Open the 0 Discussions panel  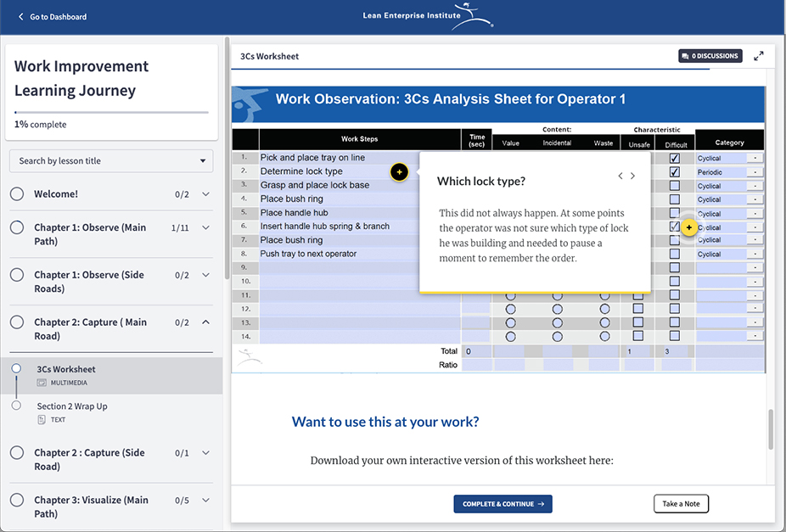(710, 56)
